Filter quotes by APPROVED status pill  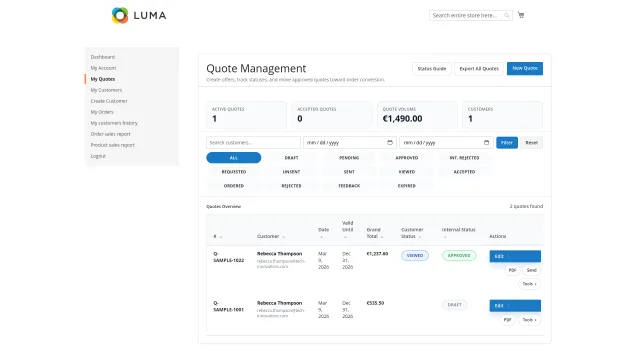pos(407,158)
